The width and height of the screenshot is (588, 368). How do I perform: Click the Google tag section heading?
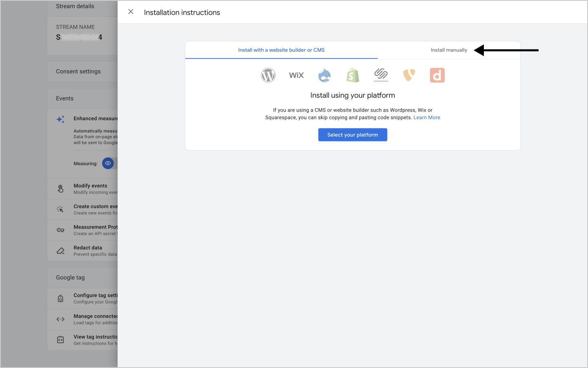pyautogui.click(x=70, y=278)
